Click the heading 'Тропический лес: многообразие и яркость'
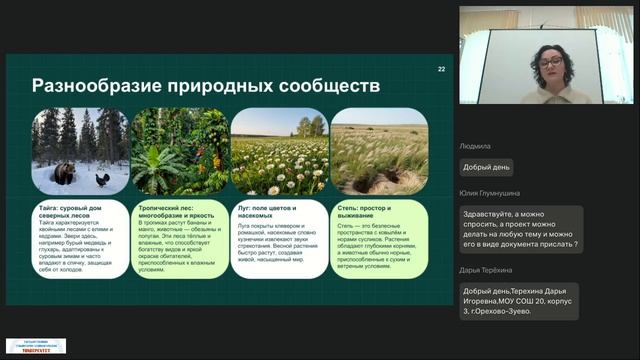The height and width of the screenshot is (360, 640). pos(176,211)
